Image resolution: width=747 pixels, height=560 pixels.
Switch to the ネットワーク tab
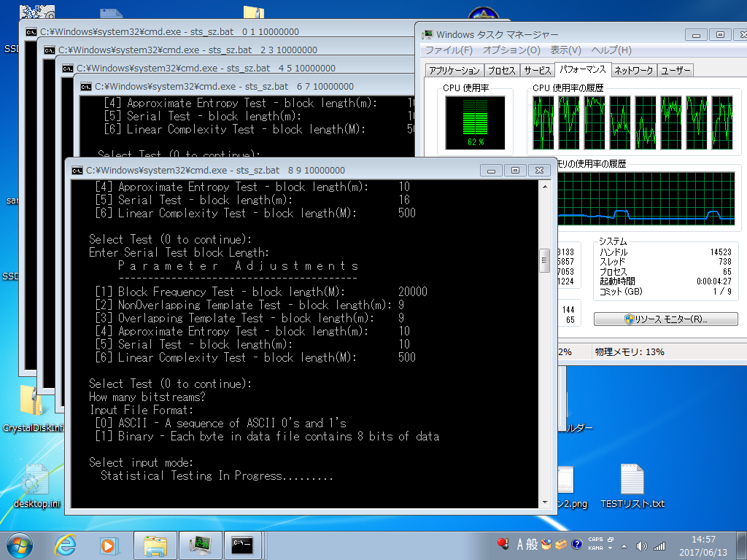pos(633,71)
